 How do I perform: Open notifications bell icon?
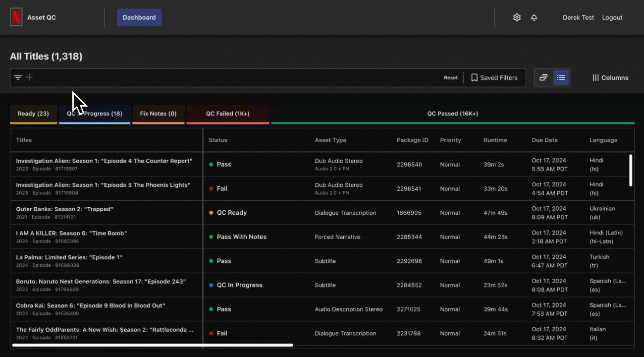(x=534, y=17)
